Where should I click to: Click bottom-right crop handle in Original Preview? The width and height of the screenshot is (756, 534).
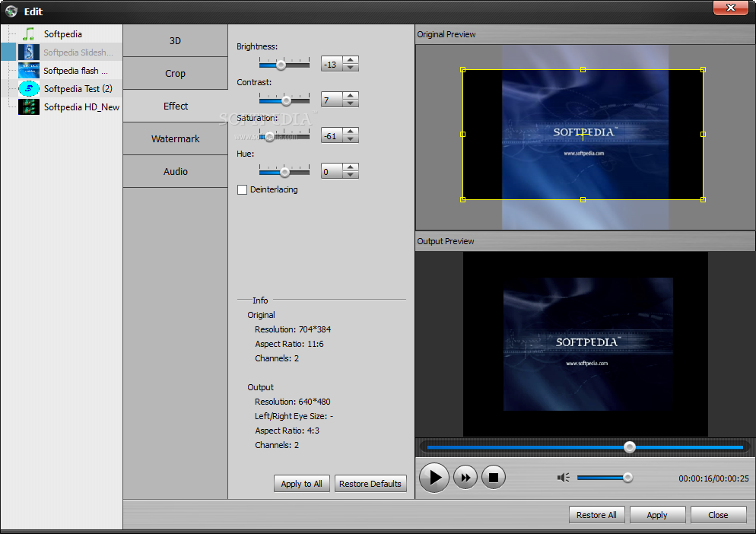[x=703, y=199]
